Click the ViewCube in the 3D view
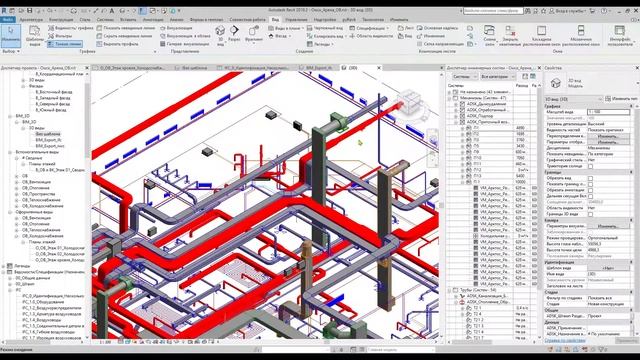Image resolution: width=640 pixels, height=360 pixels. [x=409, y=101]
